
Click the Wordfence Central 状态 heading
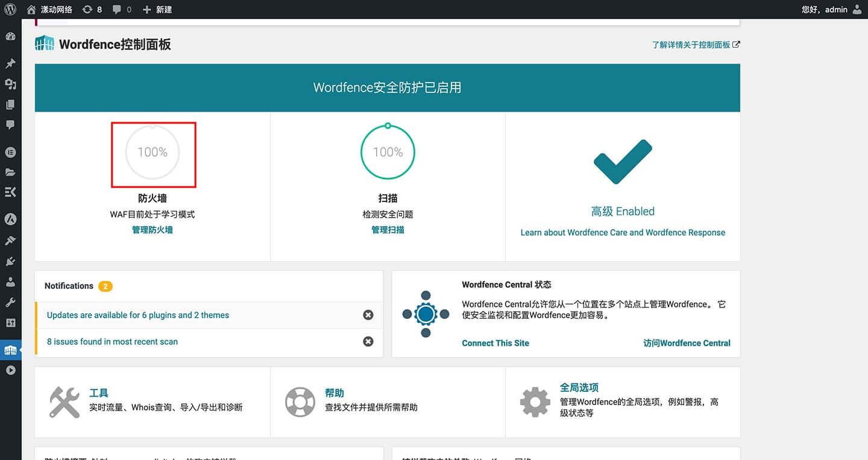point(507,285)
